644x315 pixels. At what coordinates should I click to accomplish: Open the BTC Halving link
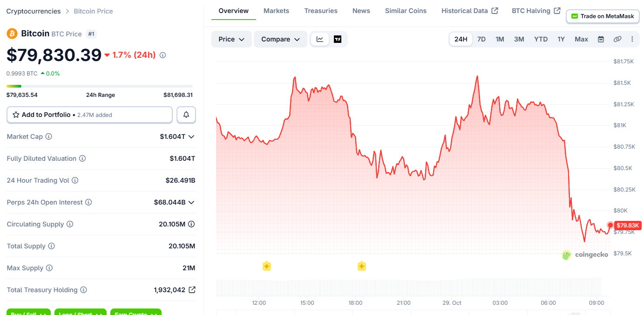click(x=536, y=11)
